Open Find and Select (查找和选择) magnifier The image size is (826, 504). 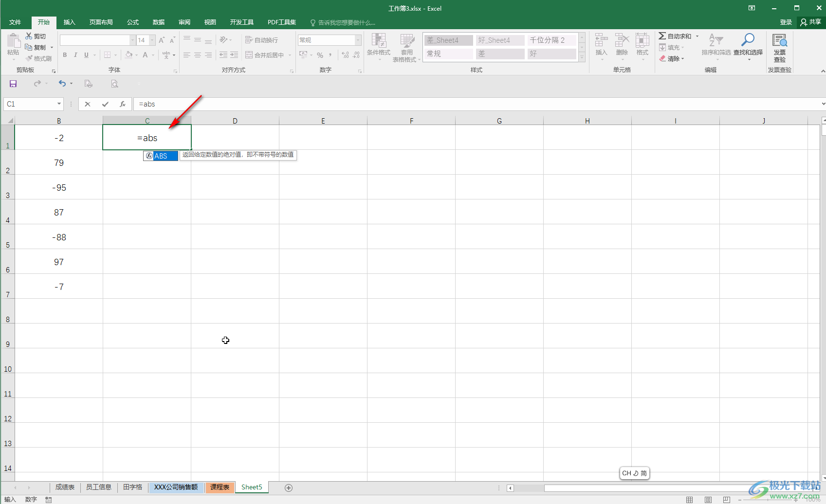coord(748,40)
